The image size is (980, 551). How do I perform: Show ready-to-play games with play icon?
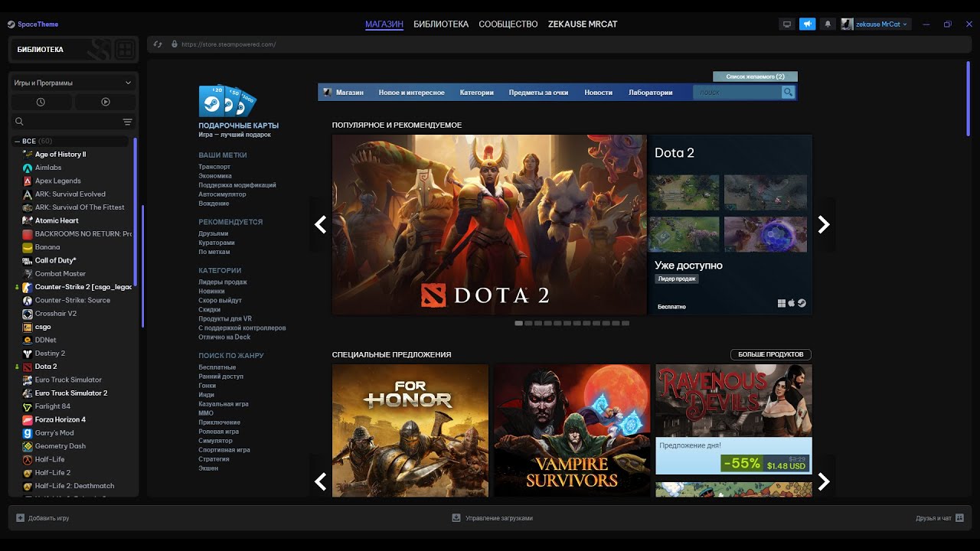[x=106, y=102]
